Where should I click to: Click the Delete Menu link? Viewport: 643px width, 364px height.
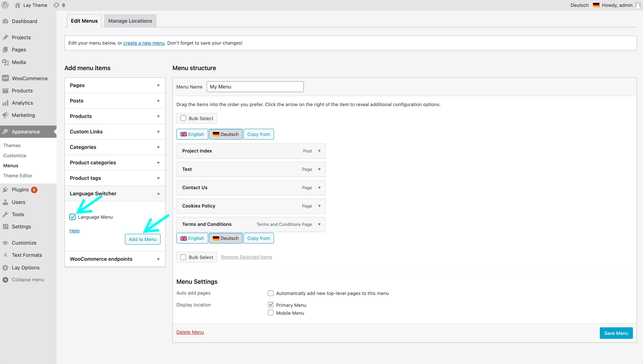pos(190,332)
